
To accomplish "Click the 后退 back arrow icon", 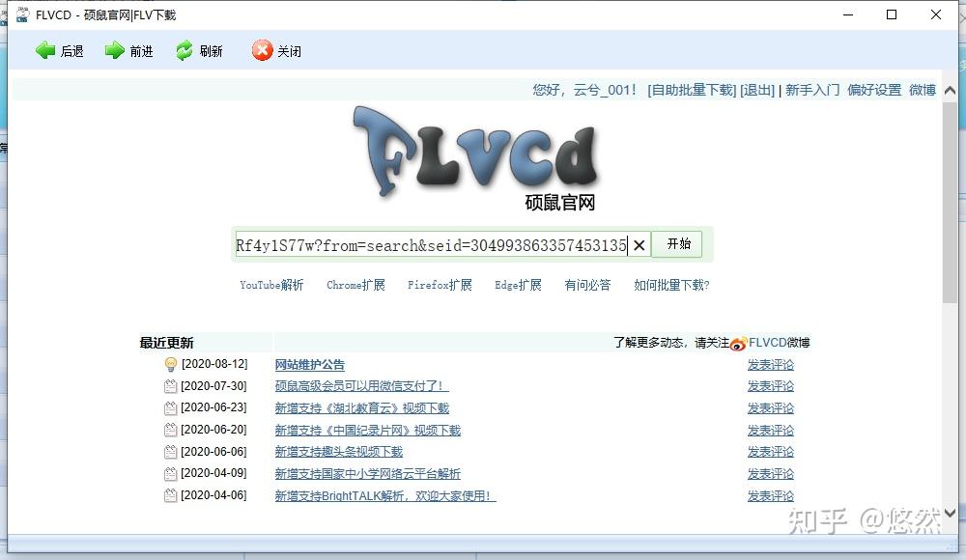I will click(46, 51).
